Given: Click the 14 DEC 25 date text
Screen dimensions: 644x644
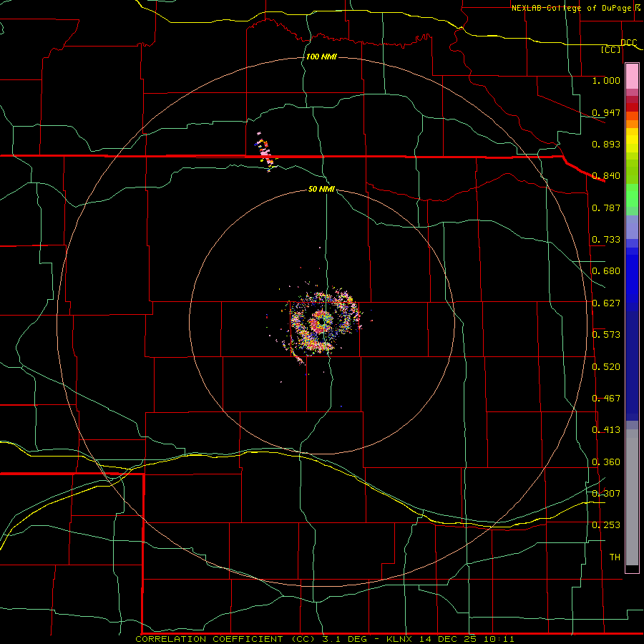Looking at the screenshot, I should [x=448, y=639].
